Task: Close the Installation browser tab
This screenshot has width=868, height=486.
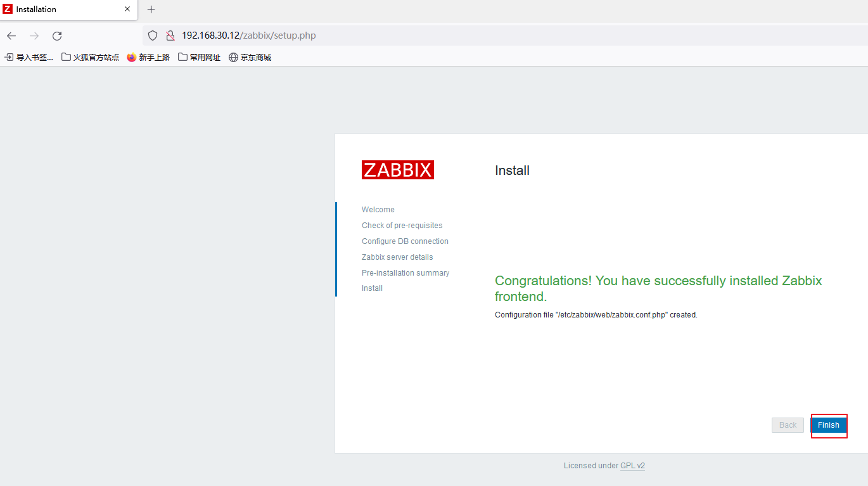Action: coord(127,10)
